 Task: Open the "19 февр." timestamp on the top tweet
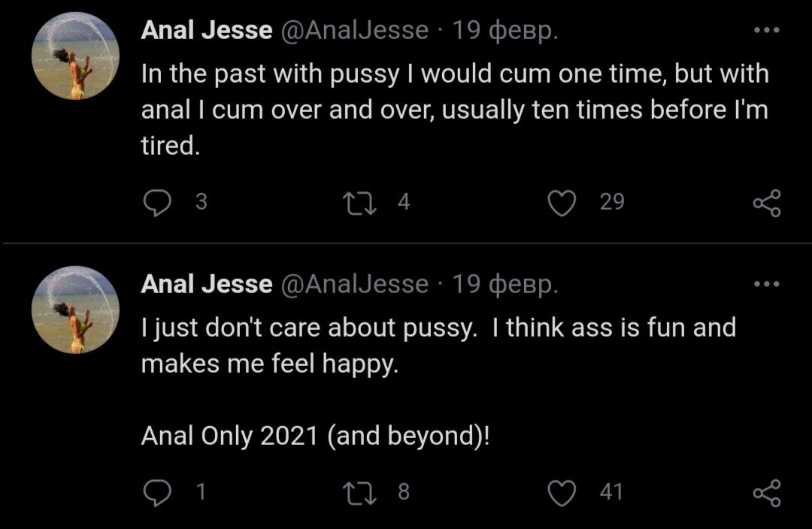pyautogui.click(x=504, y=31)
